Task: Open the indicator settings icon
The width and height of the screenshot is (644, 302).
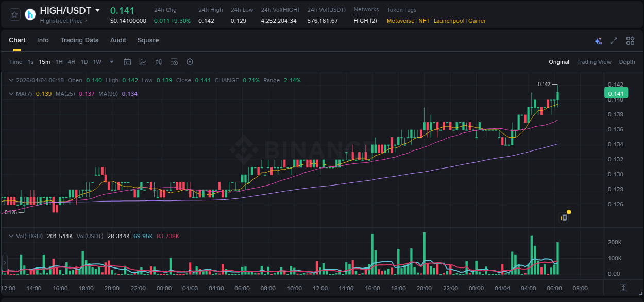Action: pyautogui.click(x=174, y=61)
